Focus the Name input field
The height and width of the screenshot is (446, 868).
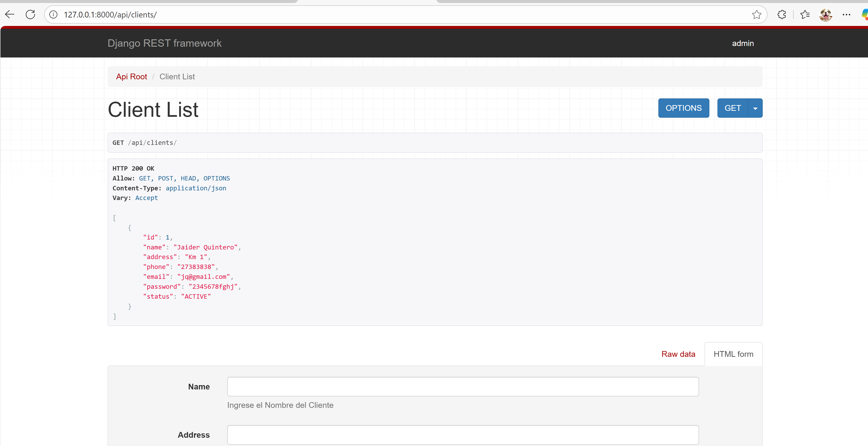463,386
